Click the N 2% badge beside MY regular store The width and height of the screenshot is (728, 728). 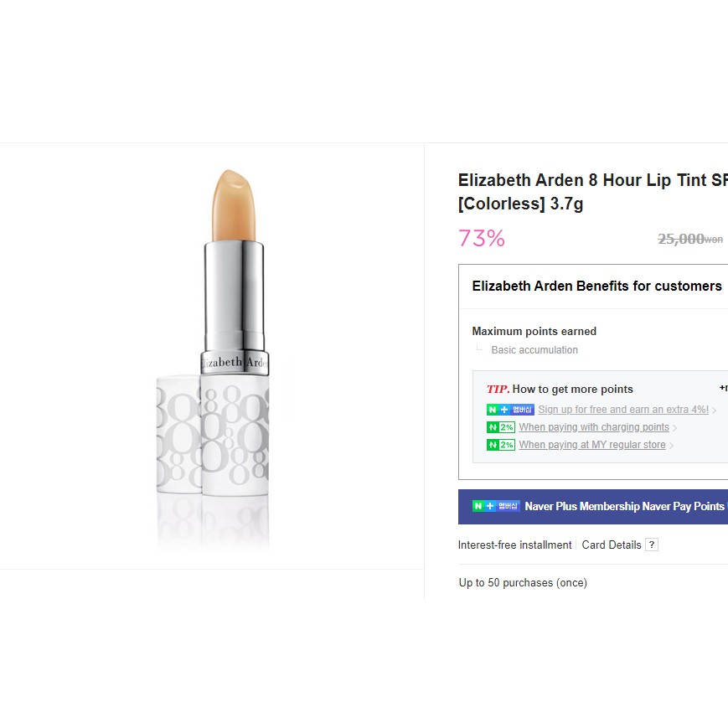coord(500,445)
